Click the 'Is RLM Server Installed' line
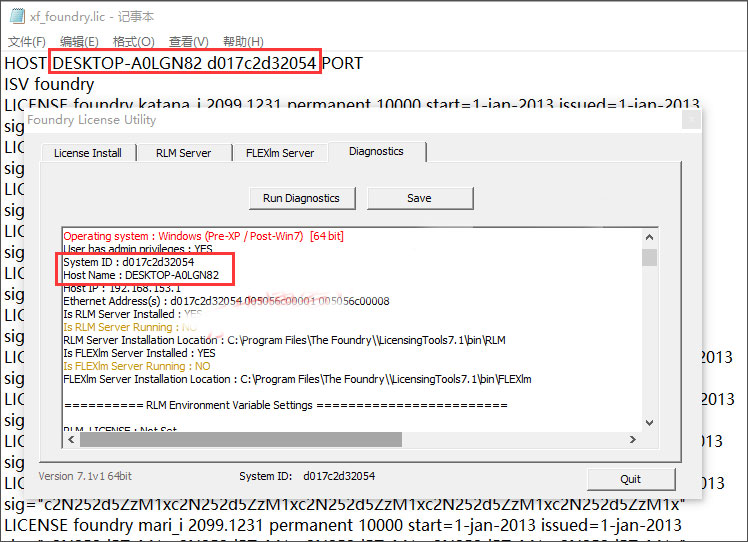The width and height of the screenshot is (748, 542). click(x=133, y=314)
